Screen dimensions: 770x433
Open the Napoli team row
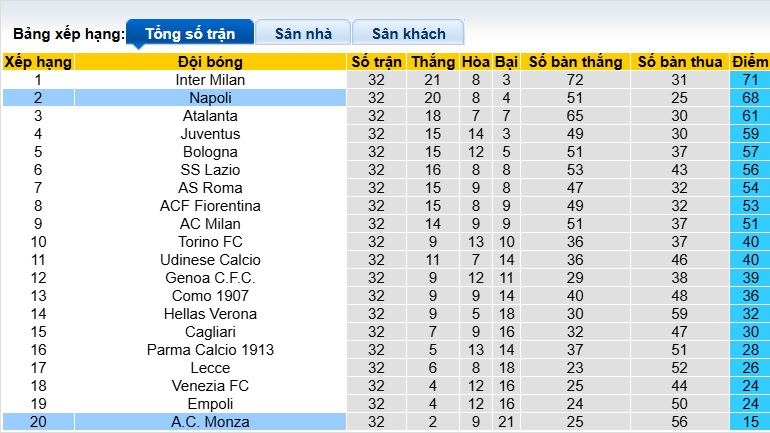(x=210, y=98)
